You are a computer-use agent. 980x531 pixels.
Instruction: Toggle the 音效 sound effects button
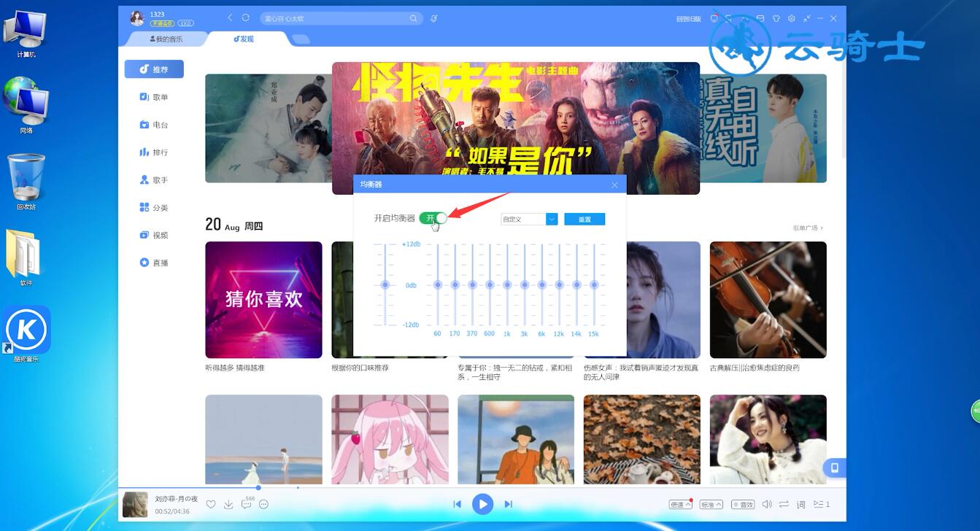[x=743, y=504]
